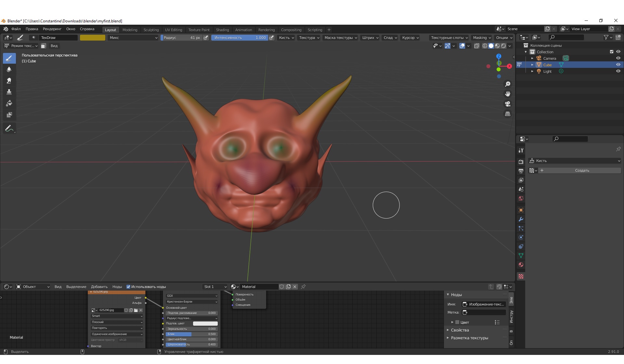624x364 pixels.
Task: Switch to the Shading workspace tab
Action: 222,30
